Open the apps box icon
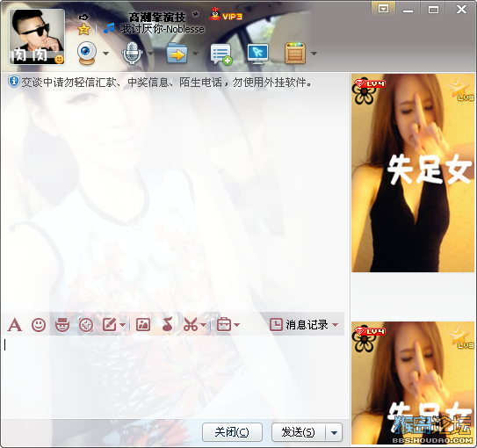The height and width of the screenshot is (448, 477). pyautogui.click(x=295, y=54)
